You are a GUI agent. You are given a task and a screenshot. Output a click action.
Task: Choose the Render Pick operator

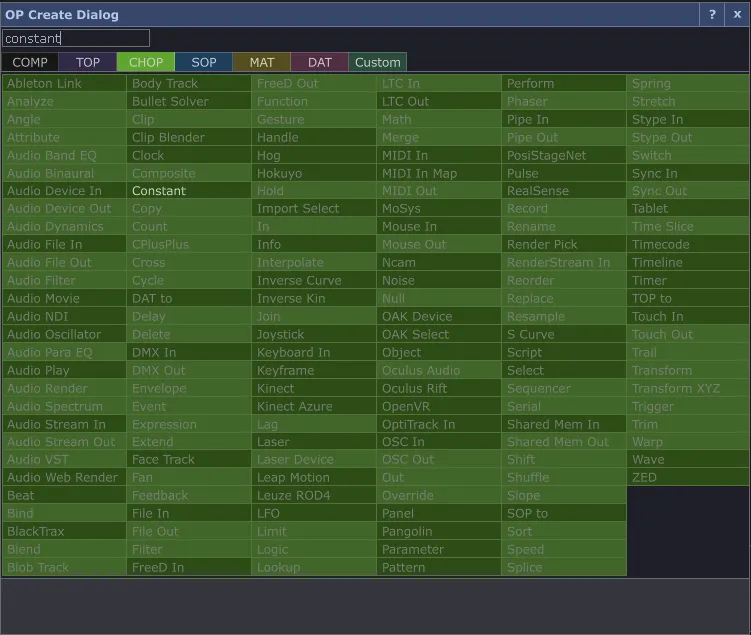[564, 244]
